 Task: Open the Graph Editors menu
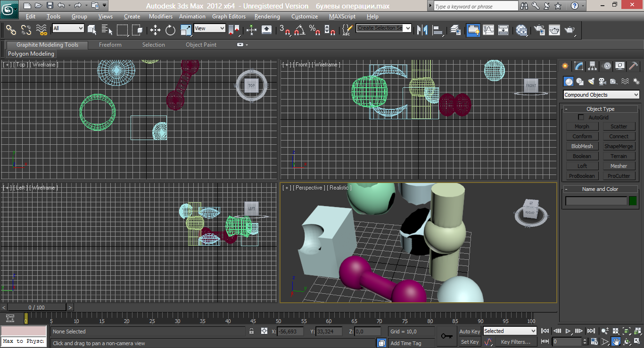229,17
